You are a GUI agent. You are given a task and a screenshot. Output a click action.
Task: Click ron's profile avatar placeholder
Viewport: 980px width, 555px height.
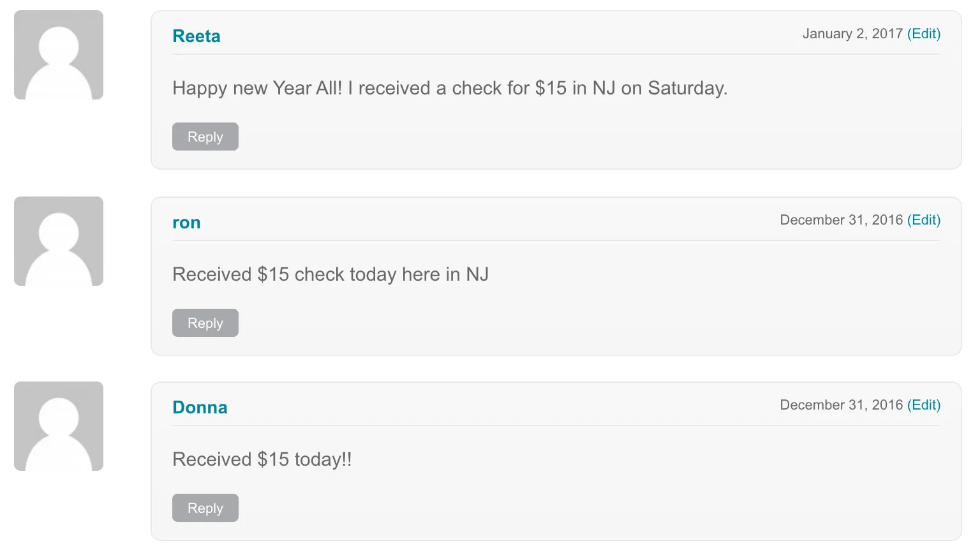(x=59, y=241)
